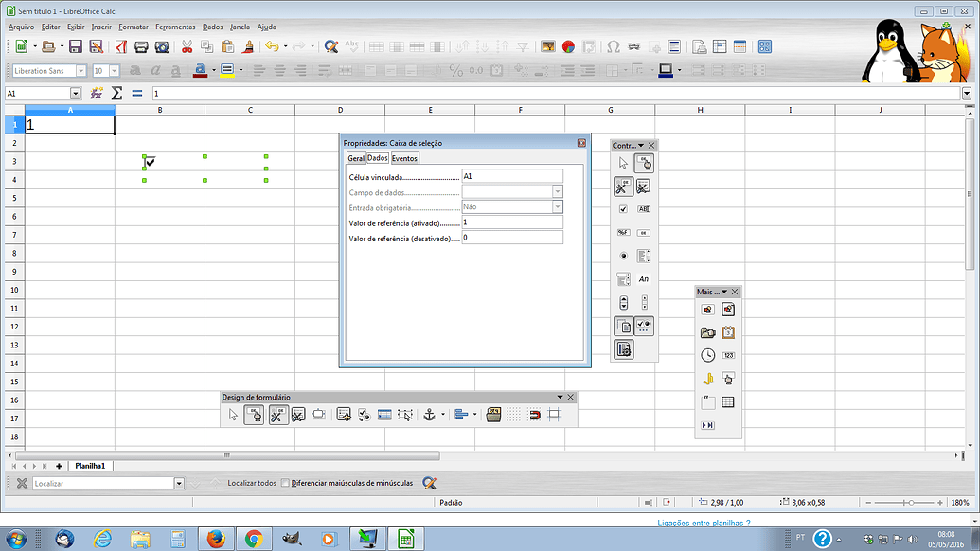The height and width of the screenshot is (551, 980).
Task: Enable Diferenciar maiúsculas de minúsculas option
Action: 287,483
